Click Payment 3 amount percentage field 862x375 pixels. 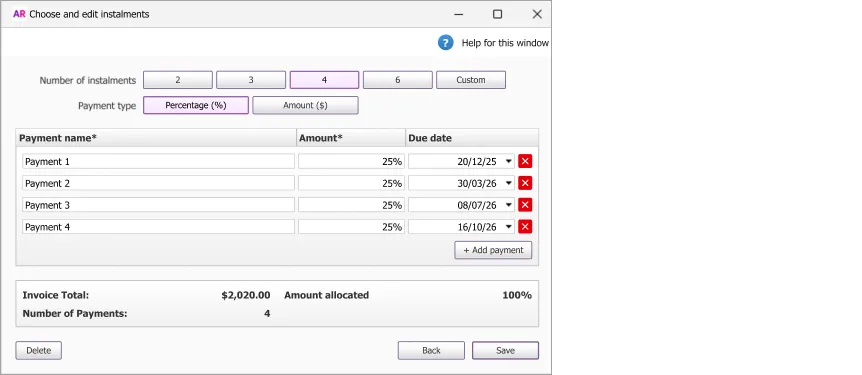pyautogui.click(x=351, y=205)
